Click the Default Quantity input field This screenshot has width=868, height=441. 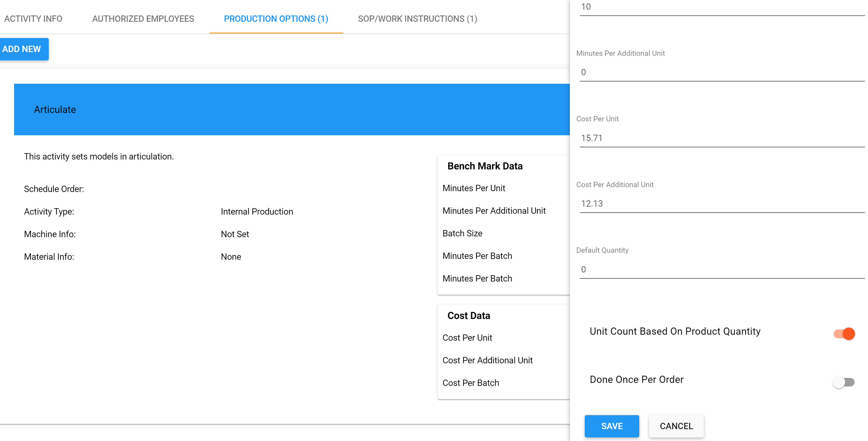721,269
